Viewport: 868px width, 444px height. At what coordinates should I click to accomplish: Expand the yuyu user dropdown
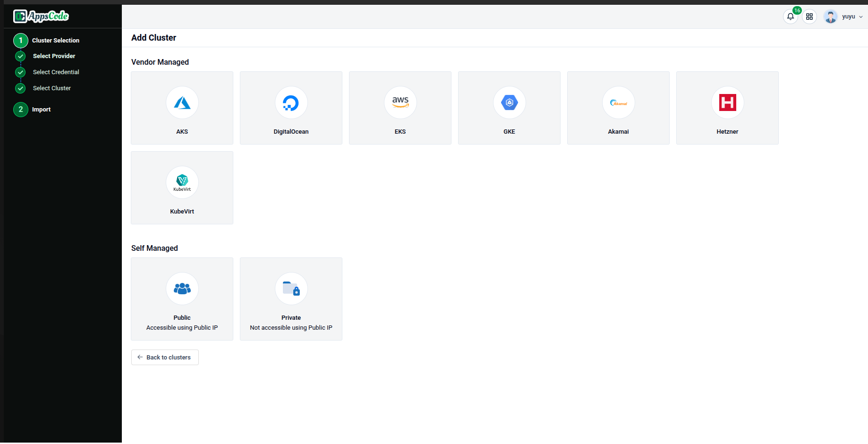click(x=860, y=17)
